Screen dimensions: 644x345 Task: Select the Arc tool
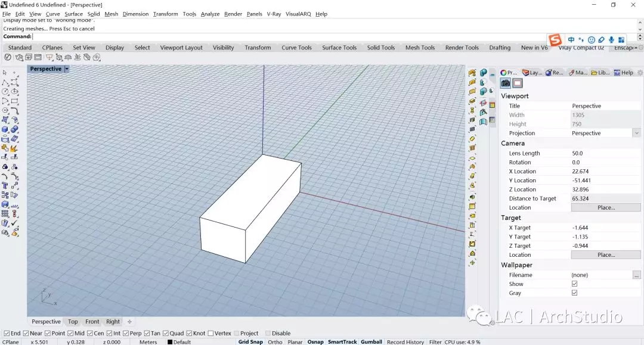coord(5,101)
